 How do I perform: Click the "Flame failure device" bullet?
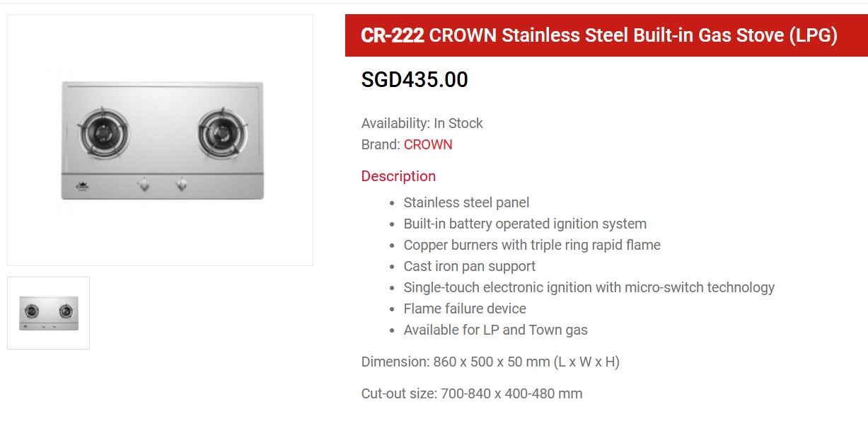[465, 308]
